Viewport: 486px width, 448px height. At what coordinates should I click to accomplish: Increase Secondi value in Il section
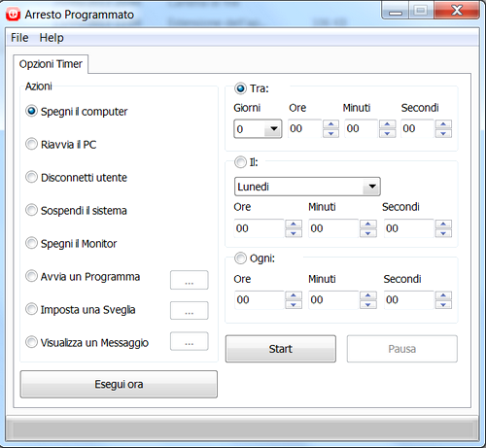point(443,224)
